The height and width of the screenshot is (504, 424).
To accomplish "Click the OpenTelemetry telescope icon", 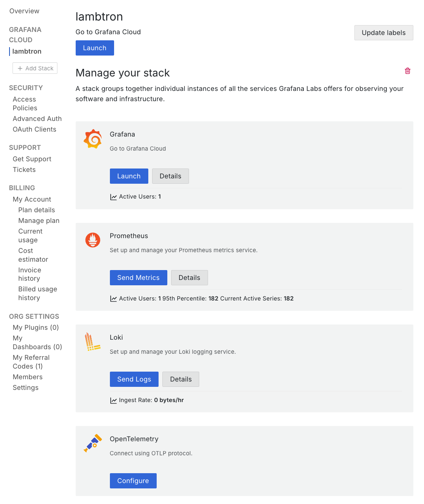I will point(92,443).
